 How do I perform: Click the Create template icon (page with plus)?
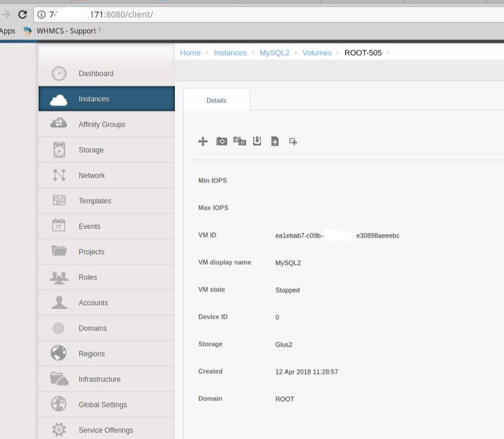[x=275, y=142]
